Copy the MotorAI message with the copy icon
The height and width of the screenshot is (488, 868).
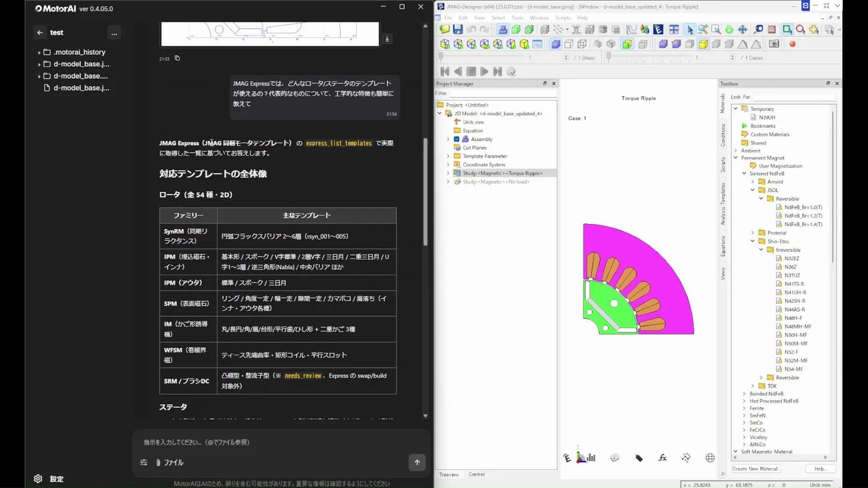pos(177,58)
